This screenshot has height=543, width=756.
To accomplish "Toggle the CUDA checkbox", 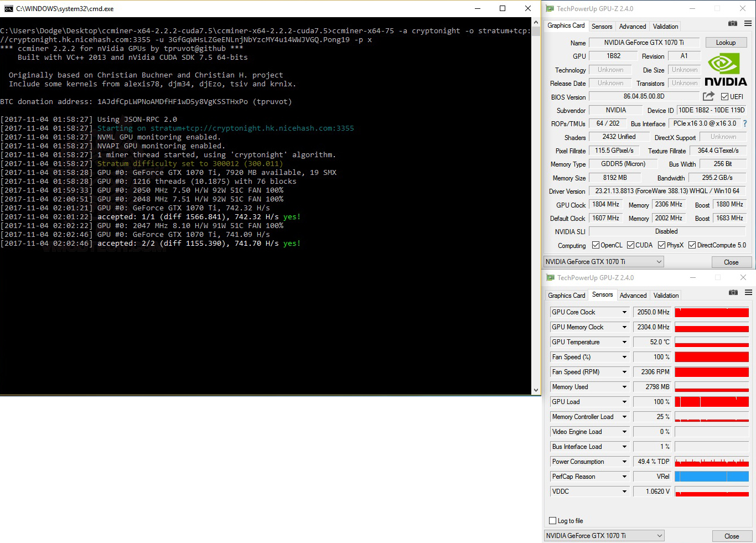I will (630, 245).
